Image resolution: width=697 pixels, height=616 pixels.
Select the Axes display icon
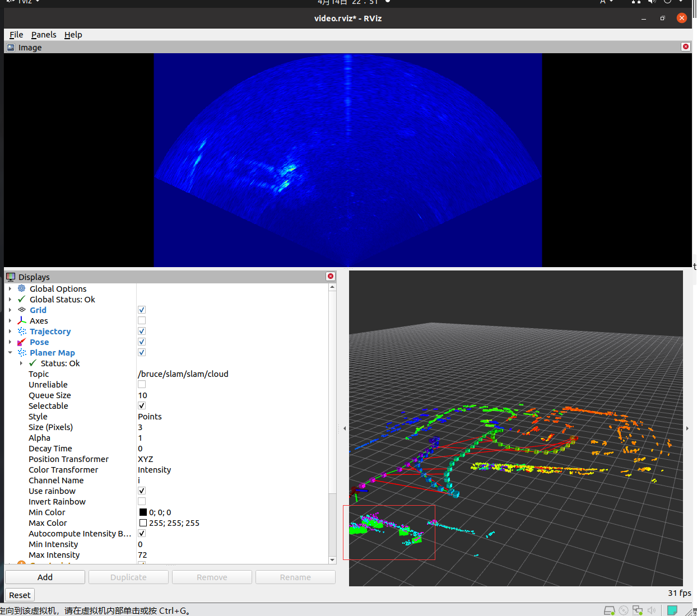pos(22,320)
